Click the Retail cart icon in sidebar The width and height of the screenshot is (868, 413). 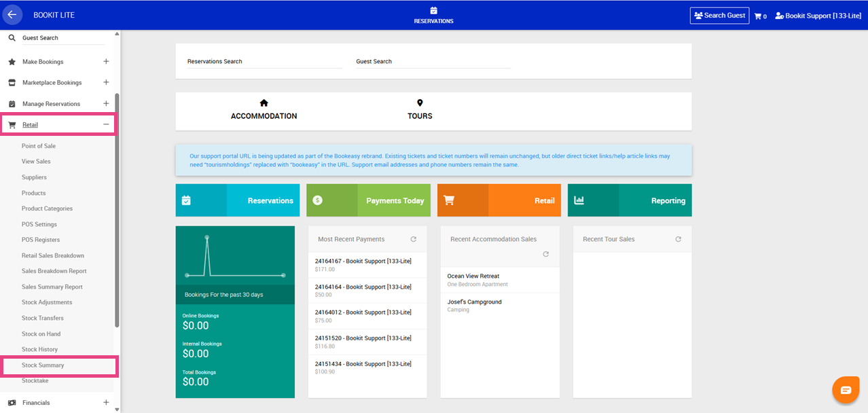point(12,125)
